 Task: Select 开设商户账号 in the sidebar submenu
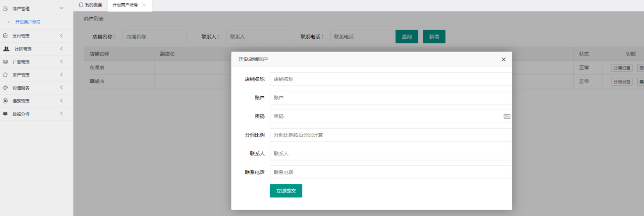[x=28, y=22]
